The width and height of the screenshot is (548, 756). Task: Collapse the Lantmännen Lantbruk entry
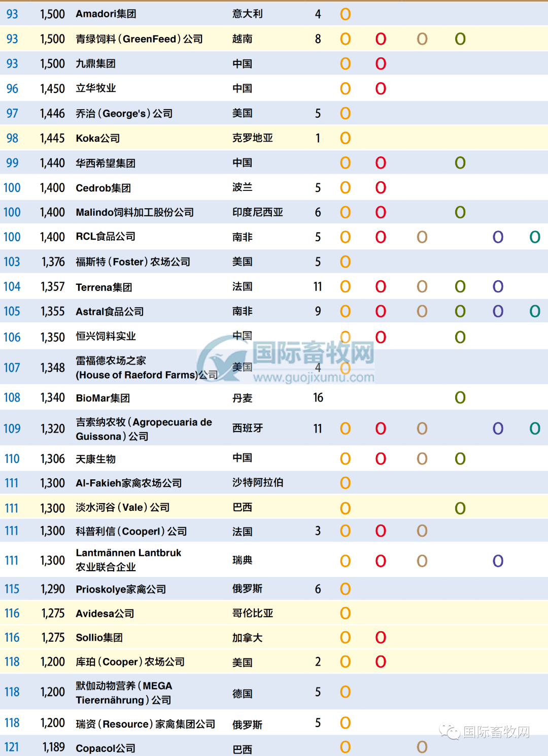click(x=128, y=560)
